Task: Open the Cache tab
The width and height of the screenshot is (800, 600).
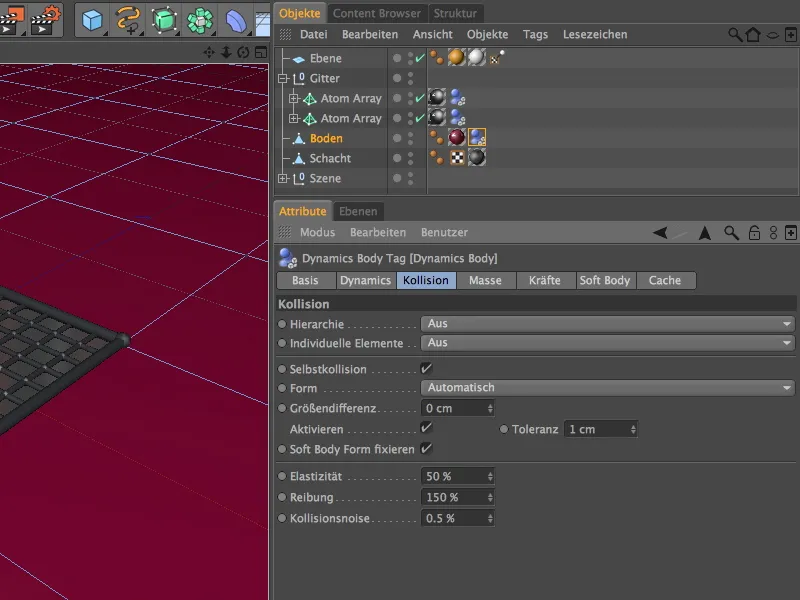Action: (x=665, y=280)
